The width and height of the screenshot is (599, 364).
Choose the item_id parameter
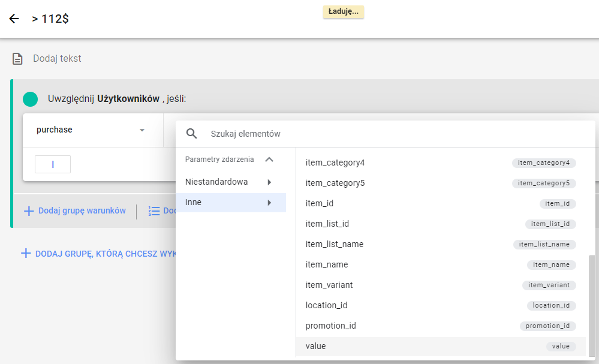pos(441,203)
